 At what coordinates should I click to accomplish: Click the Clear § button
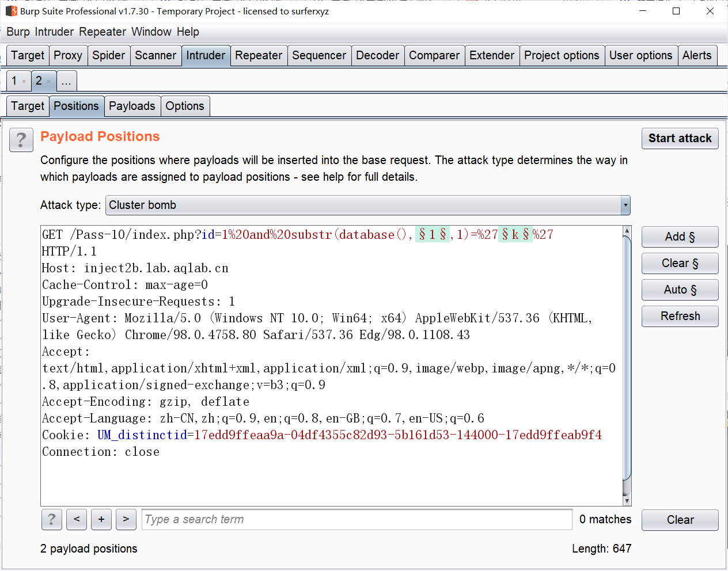click(x=680, y=263)
